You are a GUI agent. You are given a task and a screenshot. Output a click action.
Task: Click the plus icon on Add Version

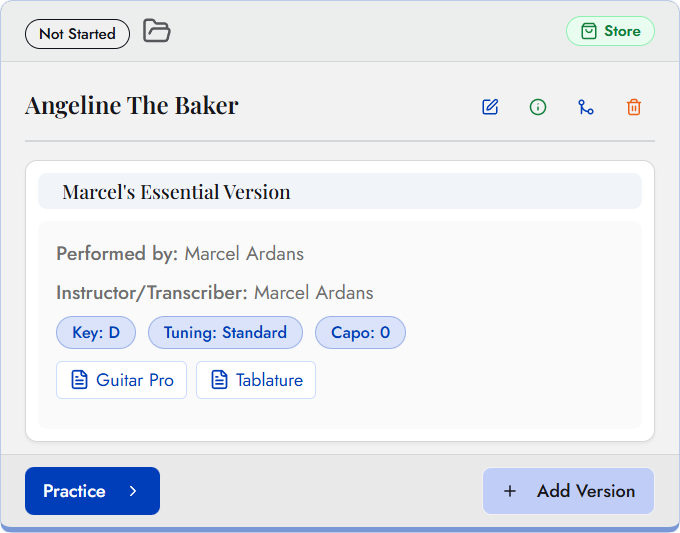pyautogui.click(x=510, y=491)
